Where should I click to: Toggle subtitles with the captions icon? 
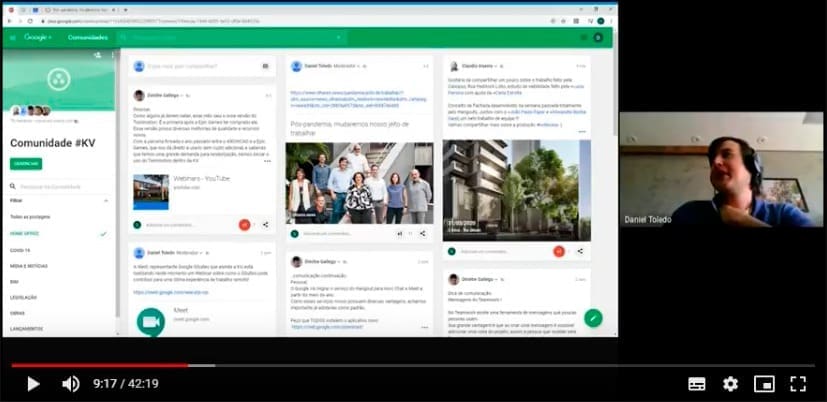pos(697,384)
